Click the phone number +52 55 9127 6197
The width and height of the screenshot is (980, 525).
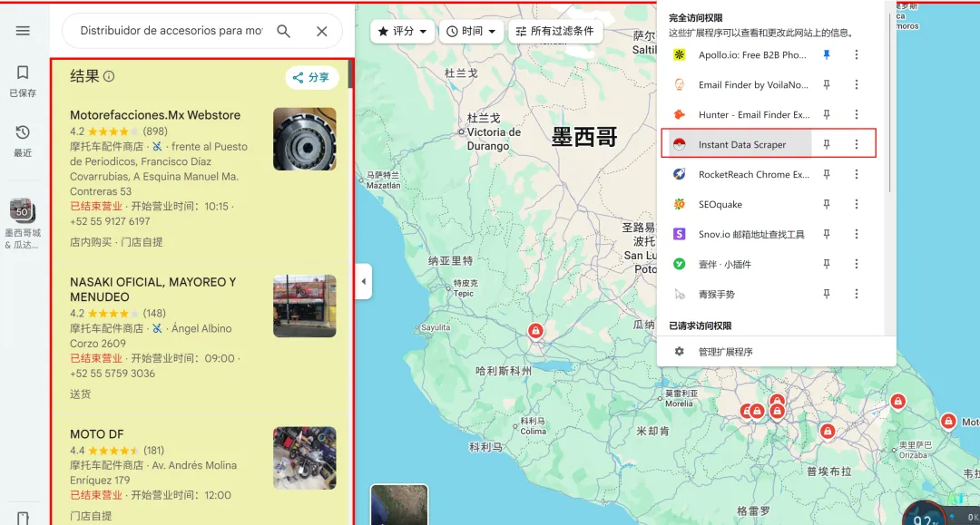tap(110, 221)
